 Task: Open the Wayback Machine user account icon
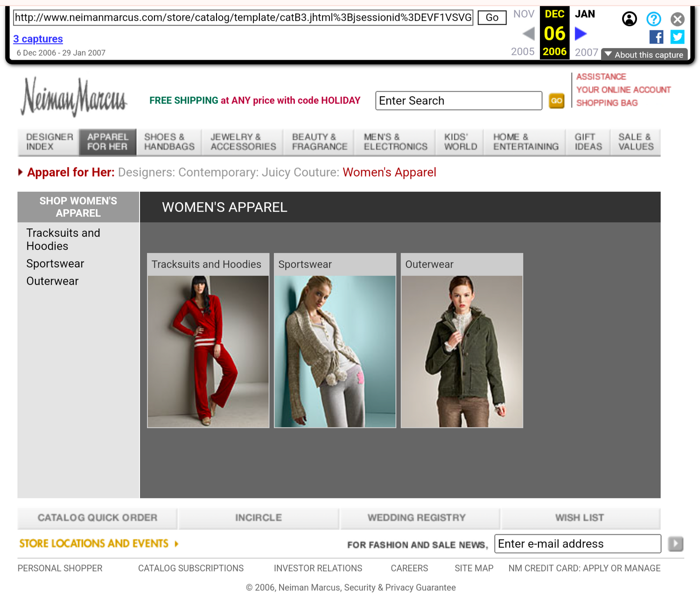pyautogui.click(x=630, y=19)
